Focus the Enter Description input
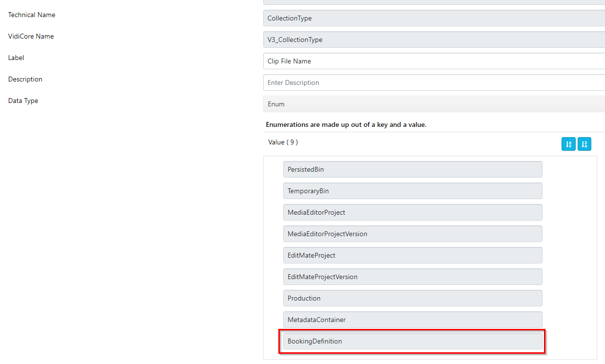The height and width of the screenshot is (364, 605). pyautogui.click(x=434, y=82)
